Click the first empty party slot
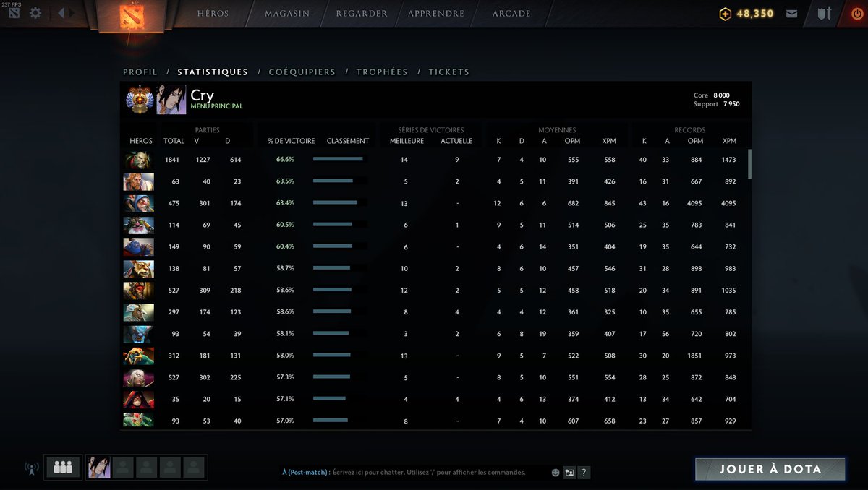868x490 pixels. [x=123, y=468]
